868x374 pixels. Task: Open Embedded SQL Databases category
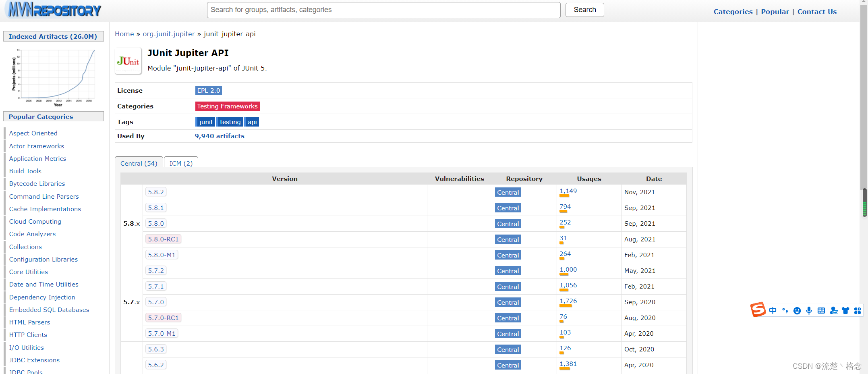click(x=49, y=310)
